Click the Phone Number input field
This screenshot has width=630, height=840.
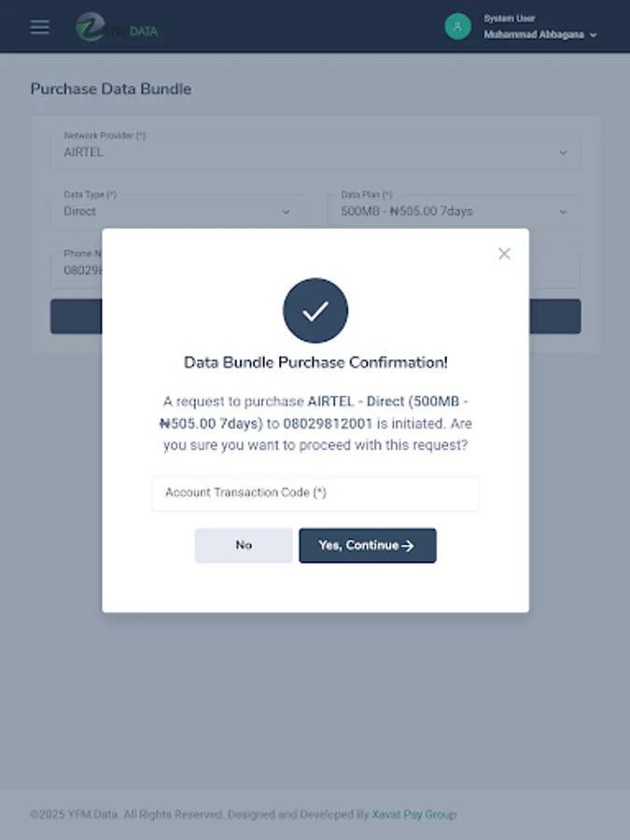(79, 270)
